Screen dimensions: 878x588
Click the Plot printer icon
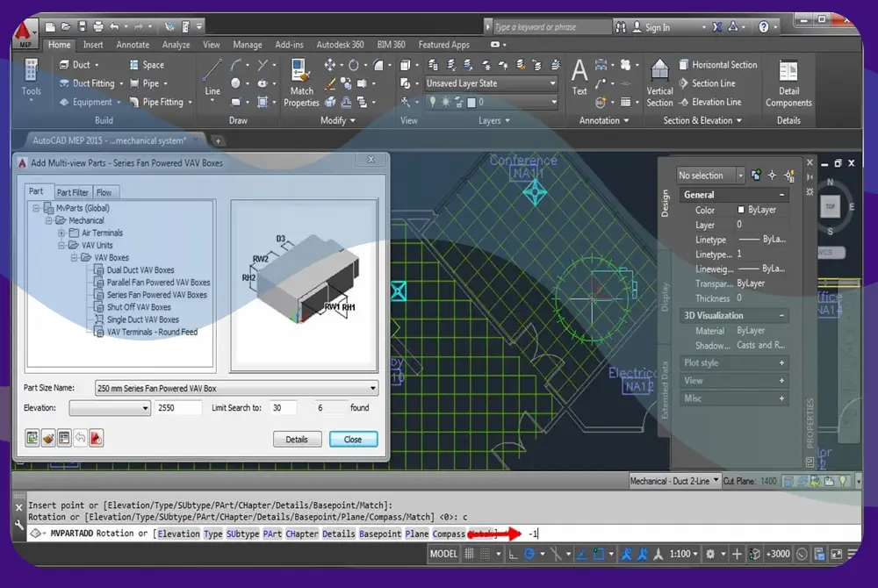pos(98,26)
